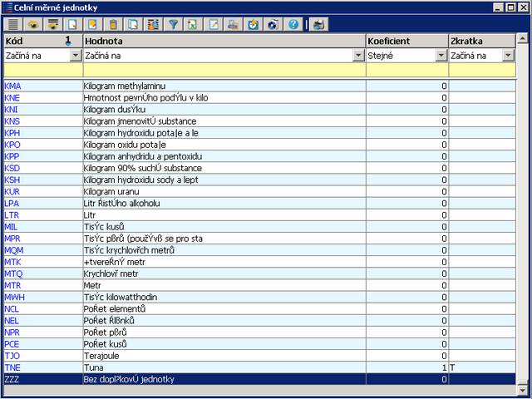Expand the Hodnota filter condition dropdown

pos(358,56)
